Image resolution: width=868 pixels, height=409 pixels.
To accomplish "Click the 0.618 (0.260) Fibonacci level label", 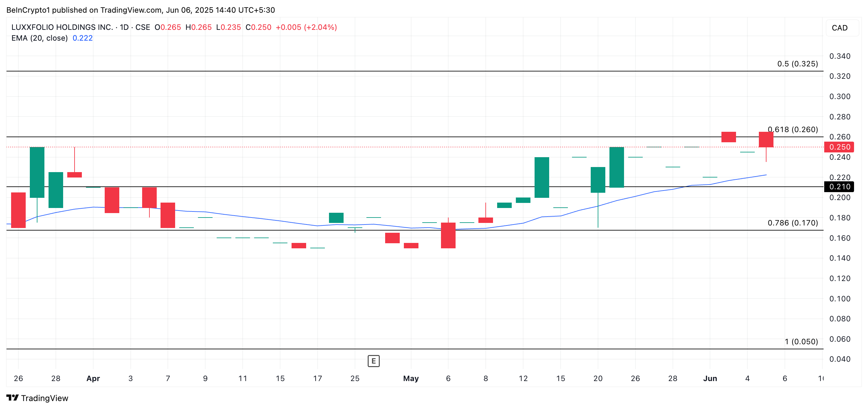I will 792,130.
